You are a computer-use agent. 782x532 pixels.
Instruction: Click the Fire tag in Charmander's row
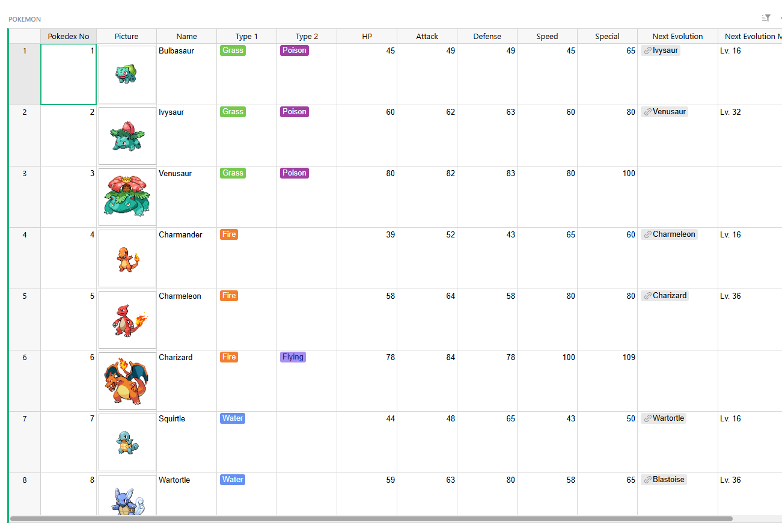[229, 234]
